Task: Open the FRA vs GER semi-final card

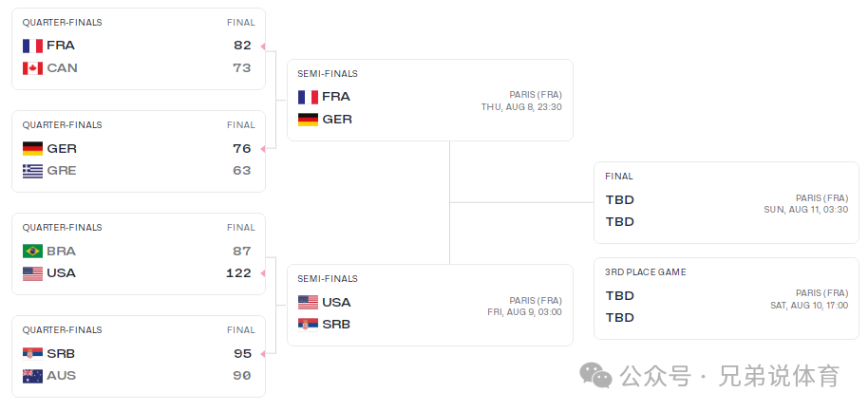Action: pos(430,100)
